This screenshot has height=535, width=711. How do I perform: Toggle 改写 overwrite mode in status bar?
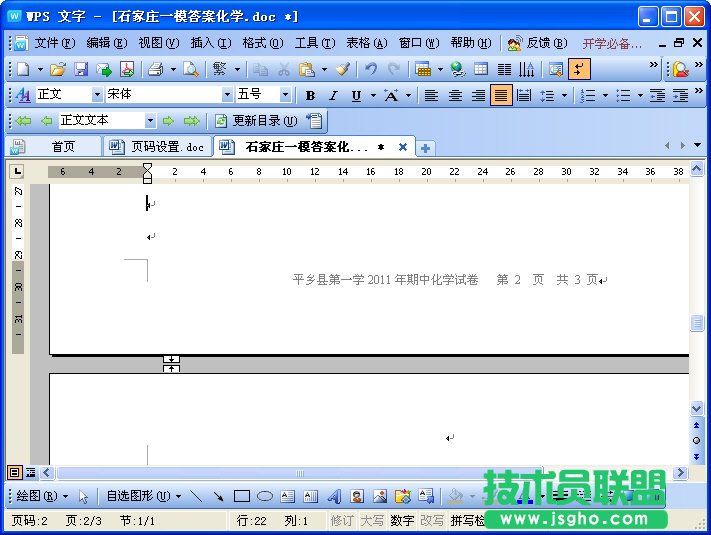[x=432, y=520]
